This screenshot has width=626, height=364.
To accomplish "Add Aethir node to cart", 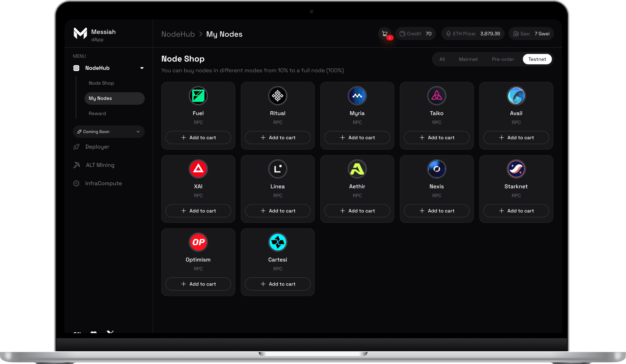I will [x=357, y=211].
